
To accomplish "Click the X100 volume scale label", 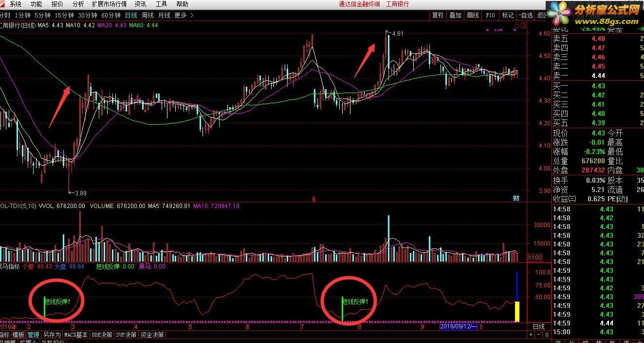I will pyautogui.click(x=535, y=257).
